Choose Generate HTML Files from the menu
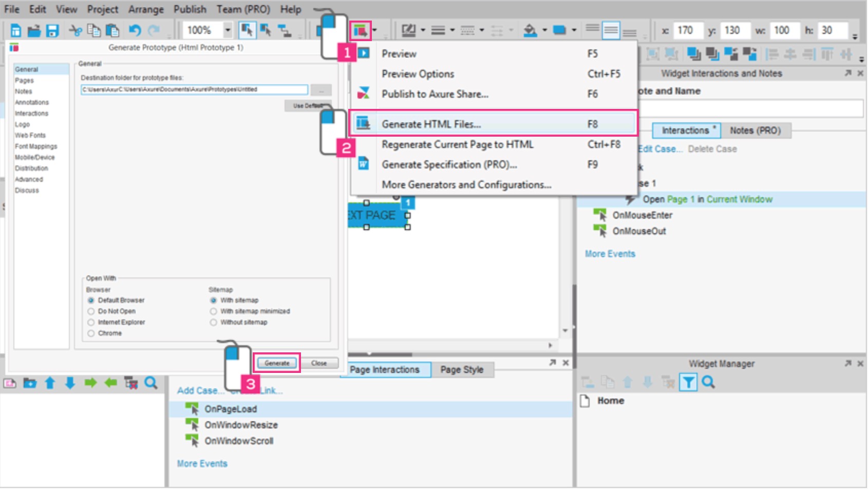The height and width of the screenshot is (489, 868). (x=431, y=124)
